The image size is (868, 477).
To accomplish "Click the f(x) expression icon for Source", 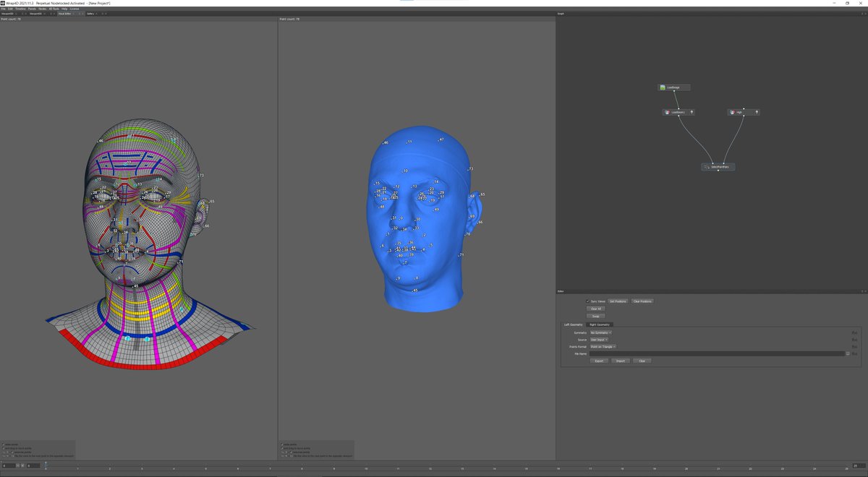I will [854, 340].
